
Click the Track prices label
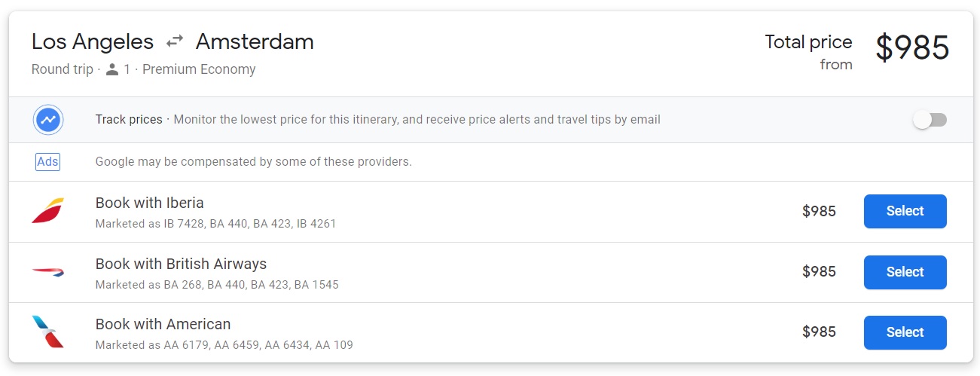point(129,120)
